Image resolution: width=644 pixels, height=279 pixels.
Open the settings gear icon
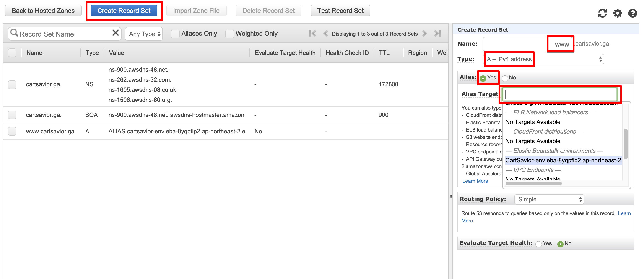617,13
